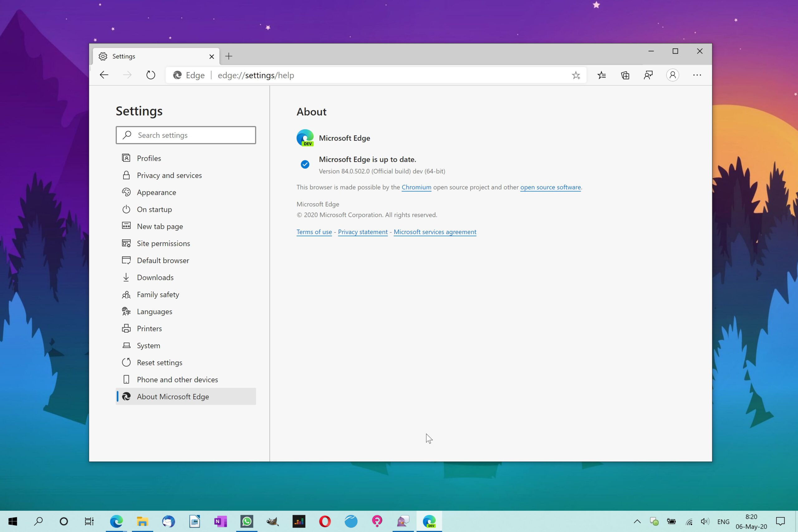
Task: Select About Microsoft Edge in sidebar
Action: (x=185, y=397)
